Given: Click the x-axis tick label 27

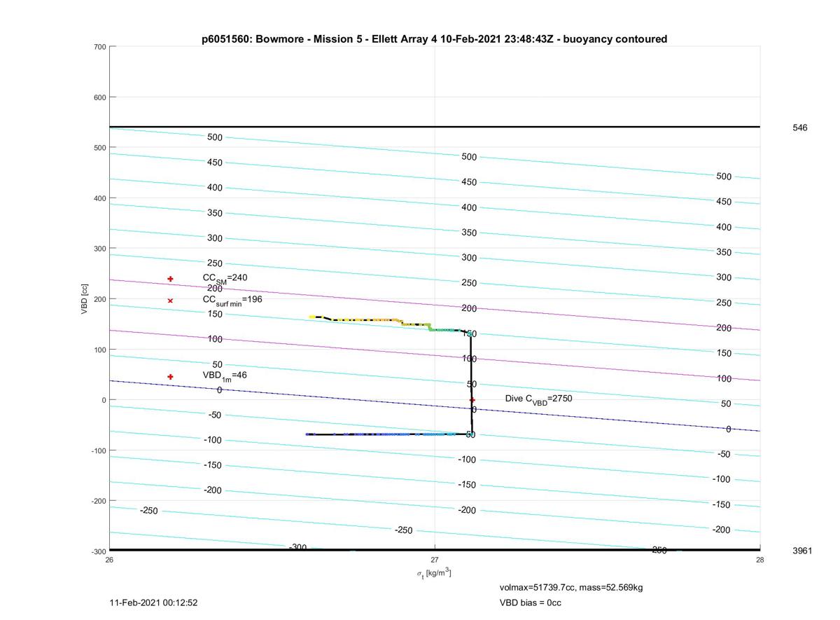Looking at the screenshot, I should tap(435, 559).
